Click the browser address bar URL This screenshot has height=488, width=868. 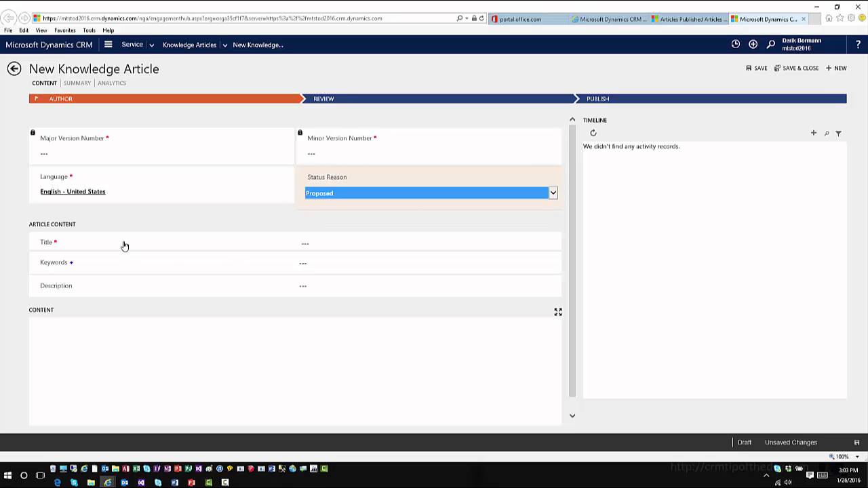pyautogui.click(x=212, y=18)
